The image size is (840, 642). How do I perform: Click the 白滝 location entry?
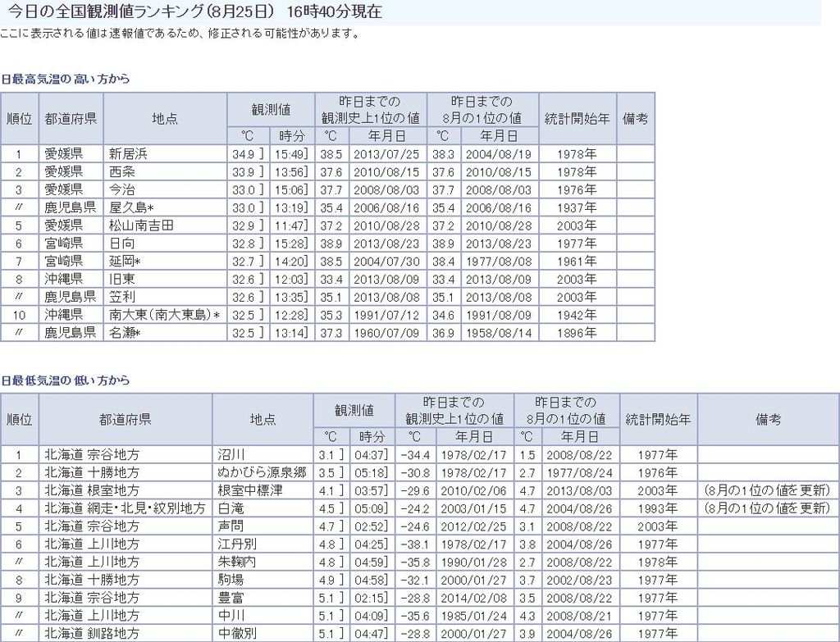(x=231, y=508)
